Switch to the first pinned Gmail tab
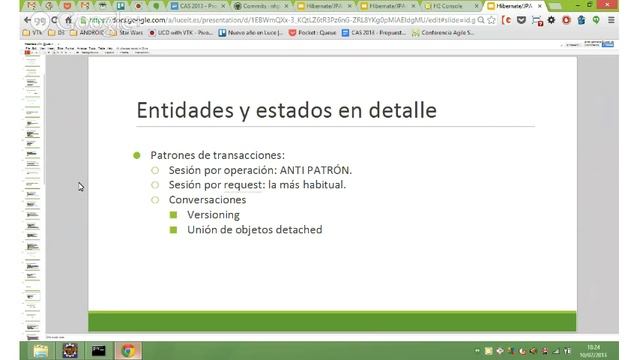This screenshot has height=360, width=640. pyautogui.click(x=31, y=6)
